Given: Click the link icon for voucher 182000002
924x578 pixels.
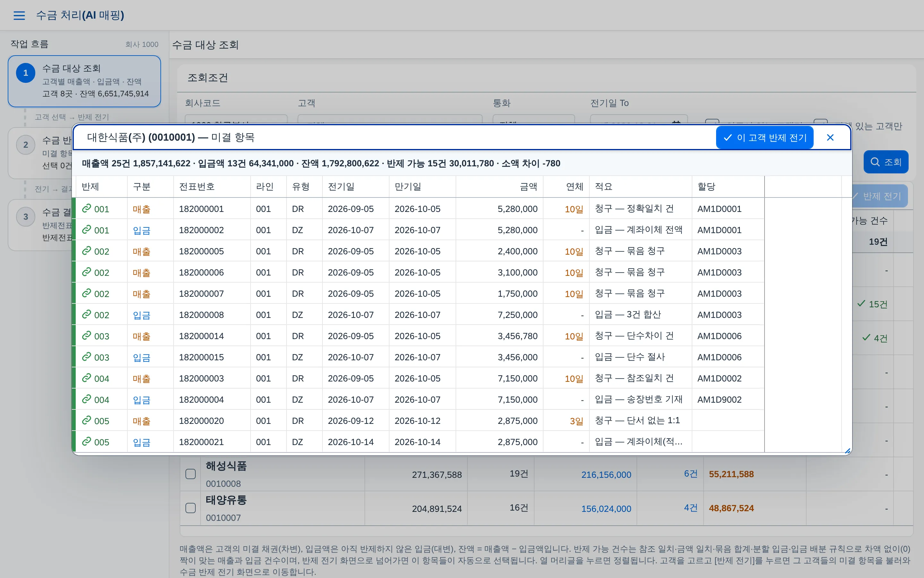Looking at the screenshot, I should (x=87, y=229).
